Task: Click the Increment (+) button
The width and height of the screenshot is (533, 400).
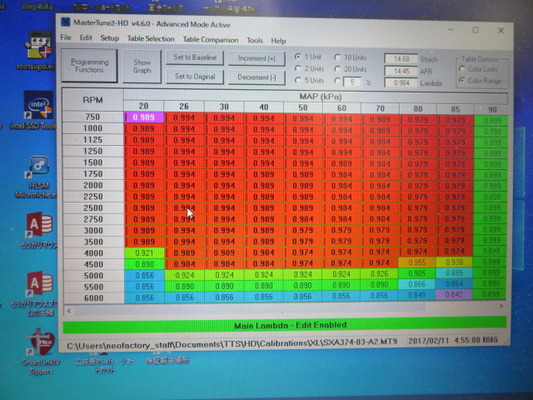Action: point(257,58)
